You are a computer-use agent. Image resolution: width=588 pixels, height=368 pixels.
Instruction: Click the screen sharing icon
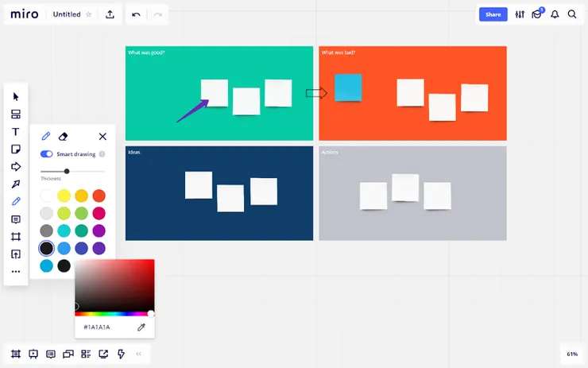(103, 354)
